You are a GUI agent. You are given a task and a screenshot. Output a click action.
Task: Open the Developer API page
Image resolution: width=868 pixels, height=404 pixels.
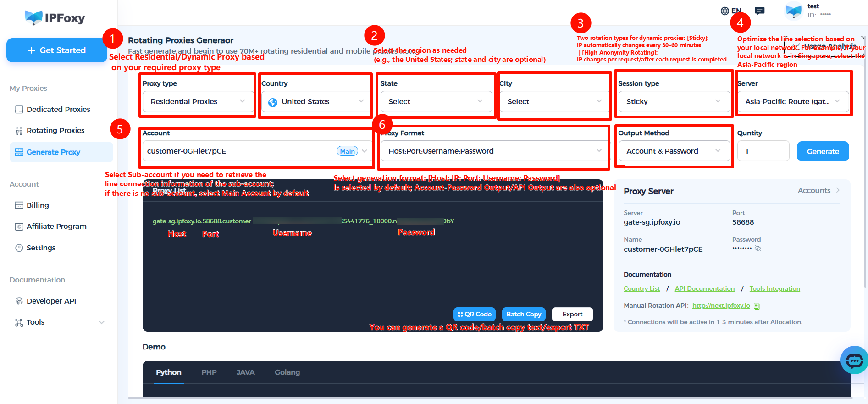pos(51,301)
